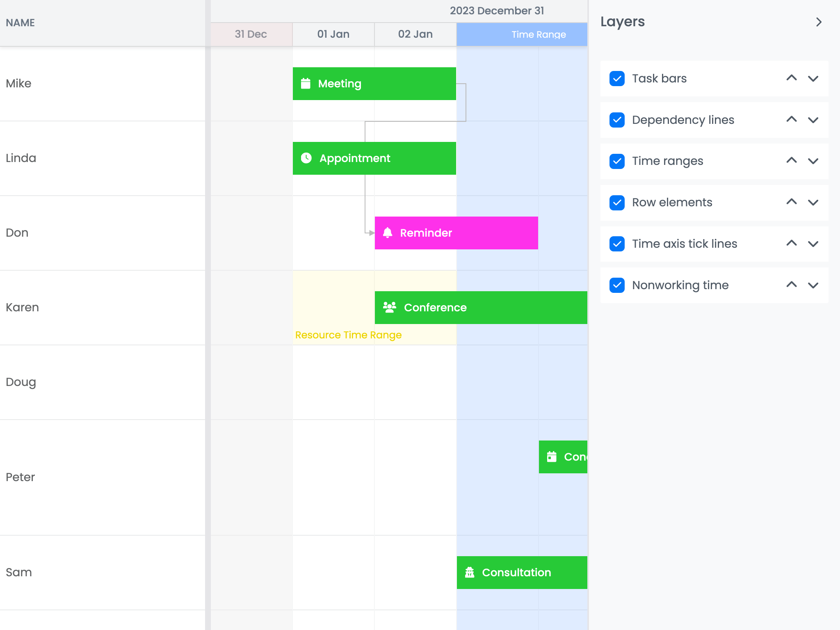Viewport: 840px width, 630px height.
Task: Select the clock icon on the Appointment bar
Action: [x=306, y=158]
